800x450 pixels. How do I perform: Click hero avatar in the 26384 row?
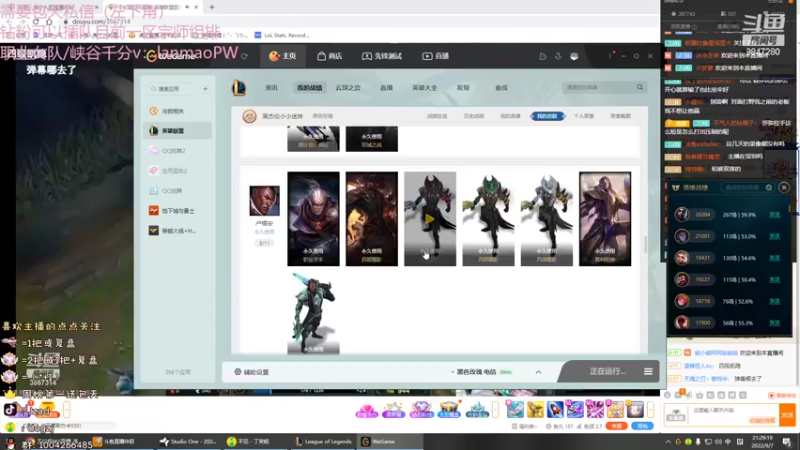682,215
